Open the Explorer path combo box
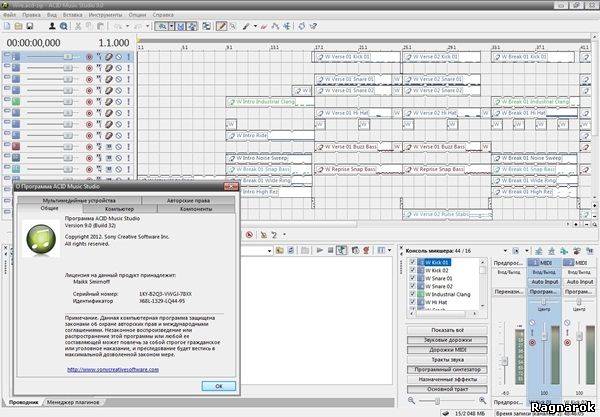Image resolution: width=600 pixels, height=417 pixels. tap(269, 251)
